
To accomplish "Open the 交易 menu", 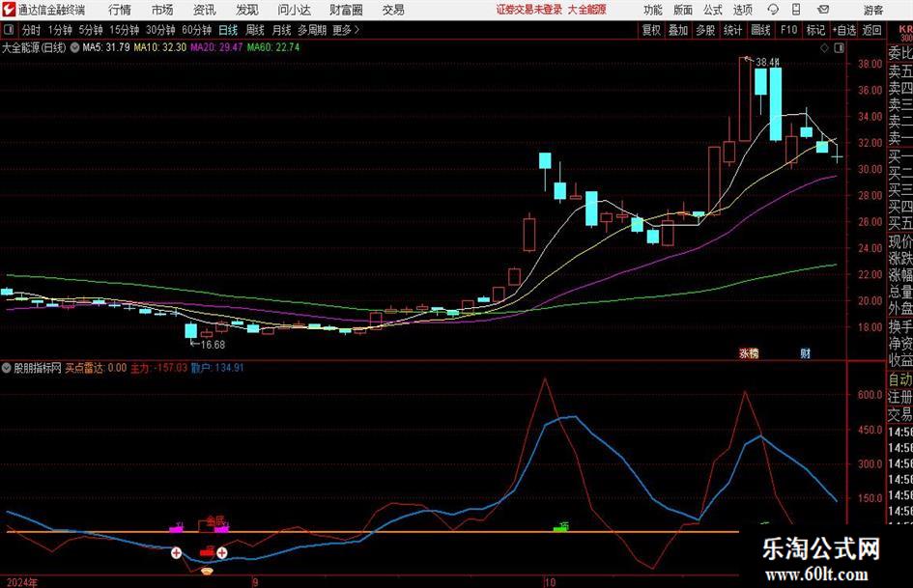I will tap(393, 10).
